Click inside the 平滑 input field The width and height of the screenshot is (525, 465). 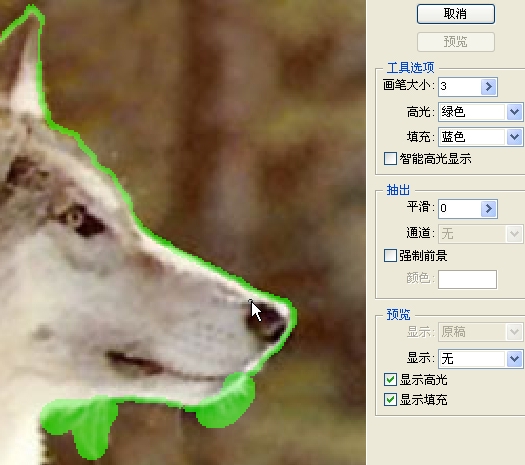point(460,209)
